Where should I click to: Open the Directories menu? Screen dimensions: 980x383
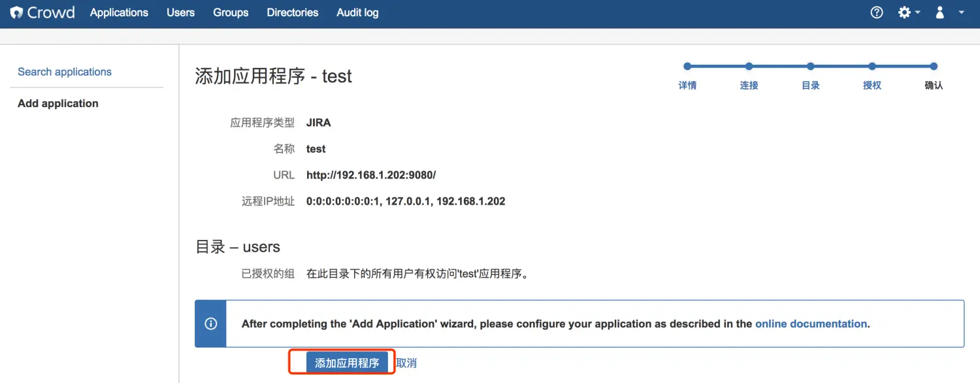292,13
